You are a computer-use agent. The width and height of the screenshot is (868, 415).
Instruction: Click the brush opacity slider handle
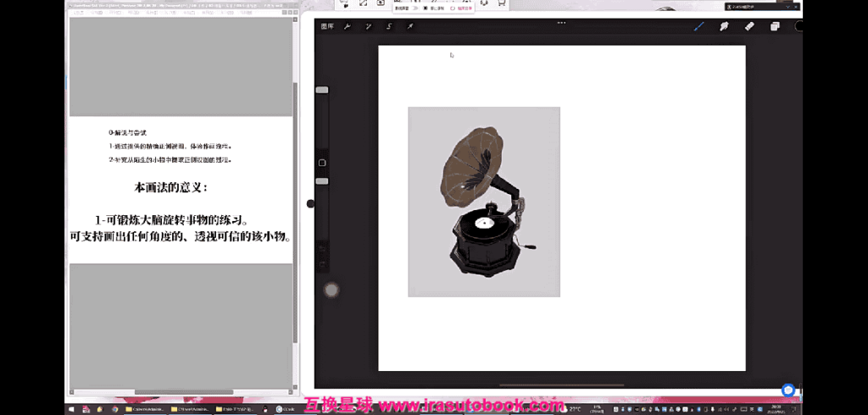click(x=321, y=181)
